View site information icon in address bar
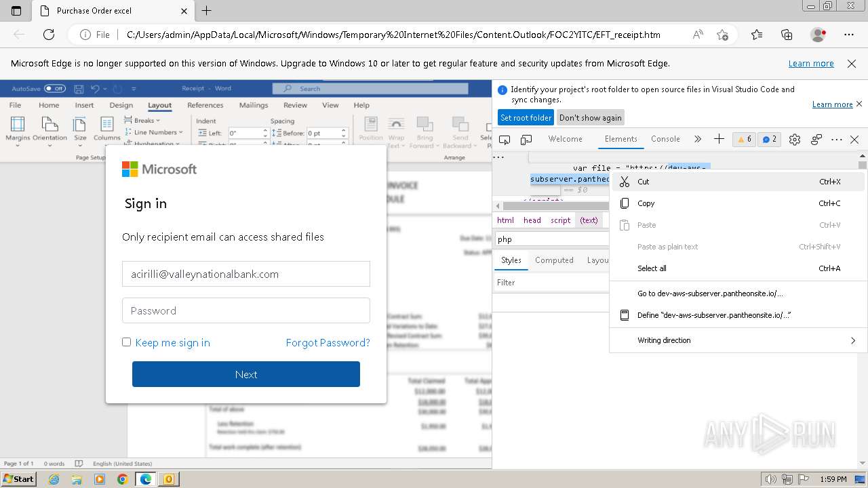Screen dimensions: 868x488 tap(85, 35)
